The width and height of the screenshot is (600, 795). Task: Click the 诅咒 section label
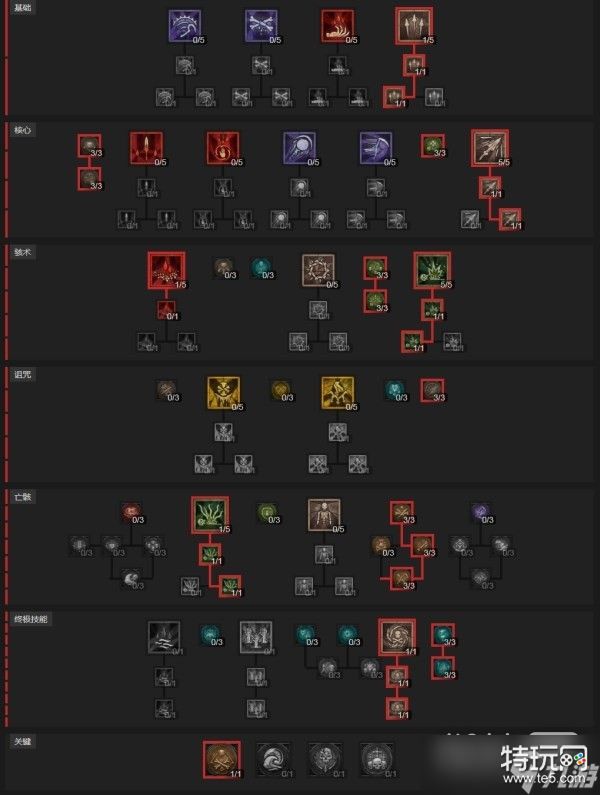click(23, 375)
